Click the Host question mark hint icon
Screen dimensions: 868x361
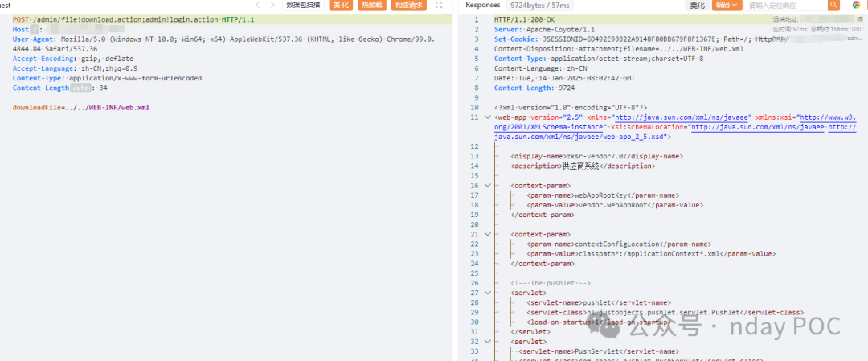point(34,29)
